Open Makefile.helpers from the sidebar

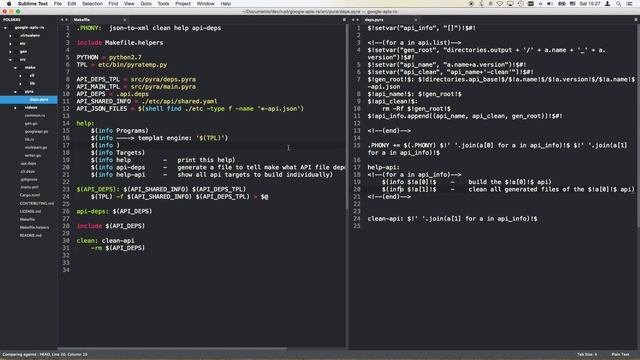(x=34, y=227)
